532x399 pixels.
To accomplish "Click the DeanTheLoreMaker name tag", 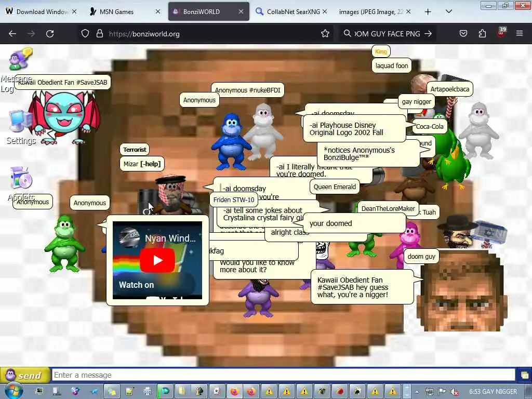I will click(388, 208).
